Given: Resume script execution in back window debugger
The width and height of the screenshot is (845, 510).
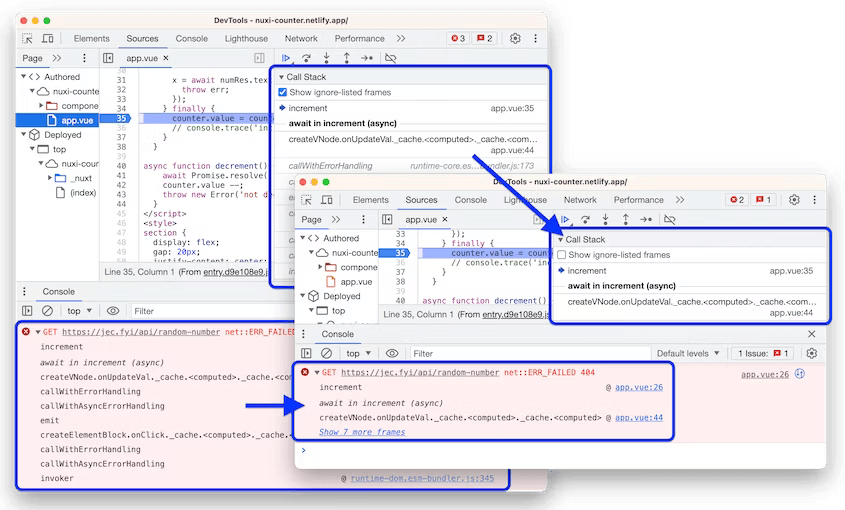Looking at the screenshot, I should (286, 58).
